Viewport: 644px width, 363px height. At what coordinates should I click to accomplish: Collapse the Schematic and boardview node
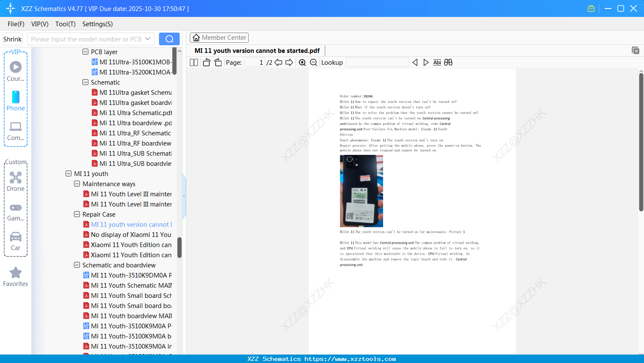click(x=77, y=265)
